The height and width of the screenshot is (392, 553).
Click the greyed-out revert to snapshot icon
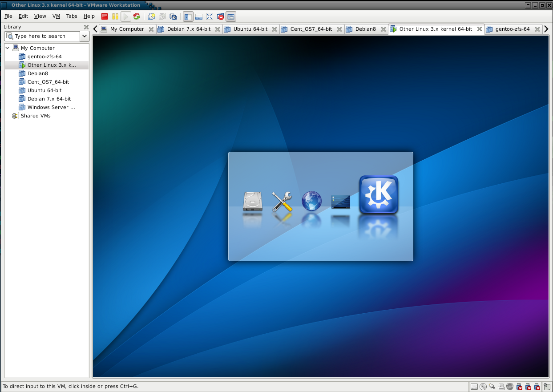pyautogui.click(x=162, y=16)
